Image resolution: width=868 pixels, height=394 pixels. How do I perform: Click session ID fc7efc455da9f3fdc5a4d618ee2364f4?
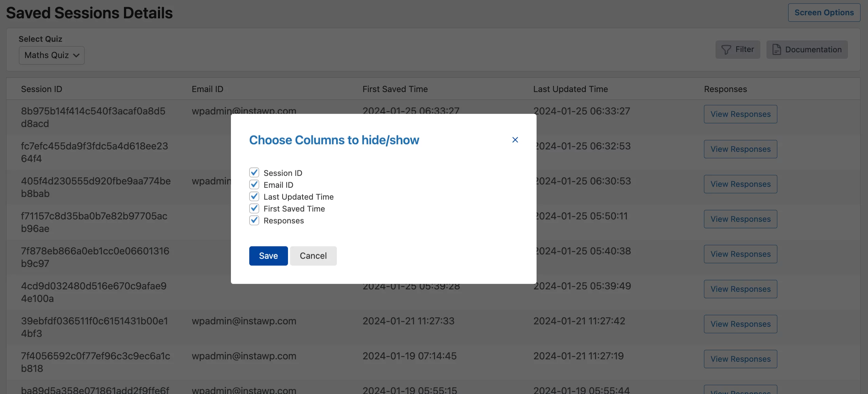pyautogui.click(x=94, y=152)
